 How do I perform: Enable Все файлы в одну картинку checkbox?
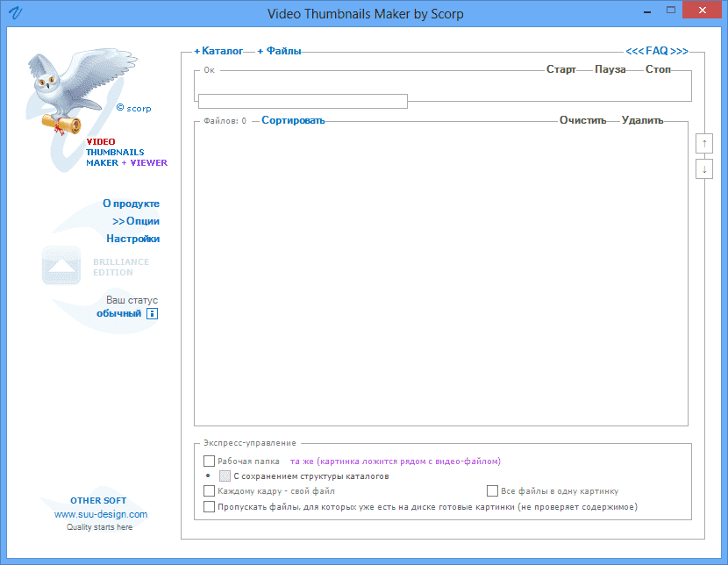coord(492,491)
